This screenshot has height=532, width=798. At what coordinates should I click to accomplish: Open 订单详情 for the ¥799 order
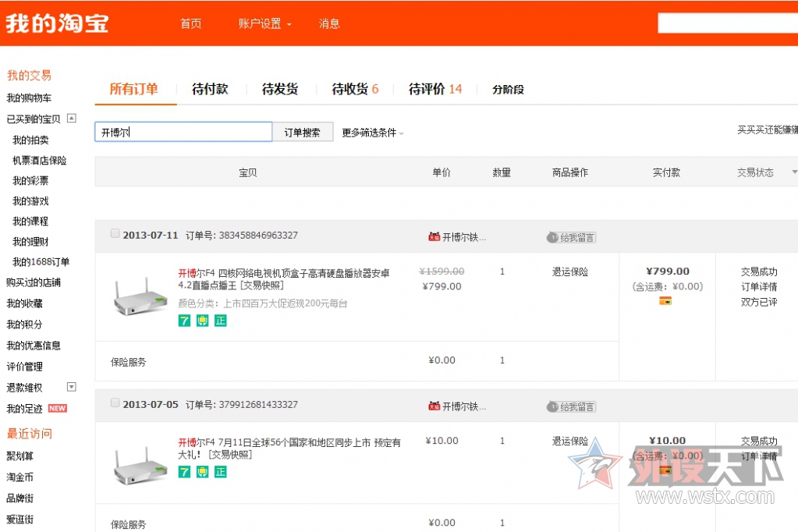click(759, 286)
